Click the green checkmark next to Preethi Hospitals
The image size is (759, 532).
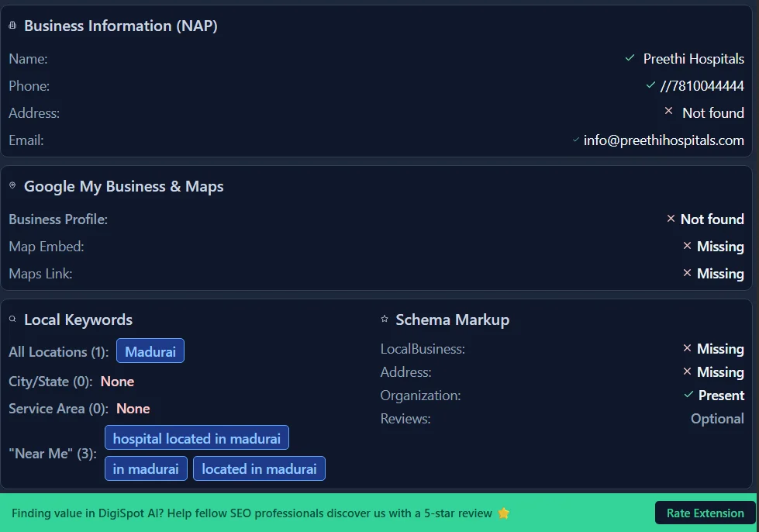630,58
